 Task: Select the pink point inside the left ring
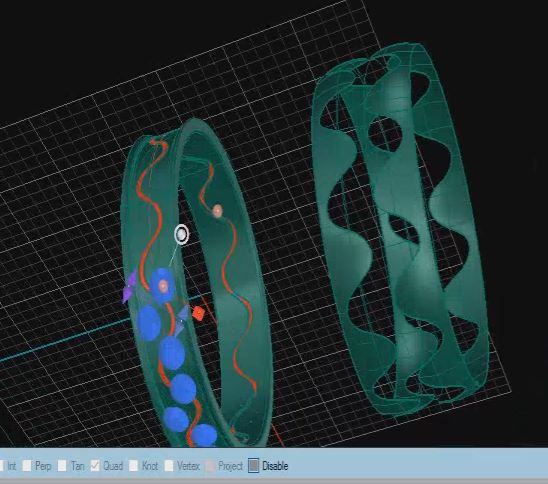(217, 211)
